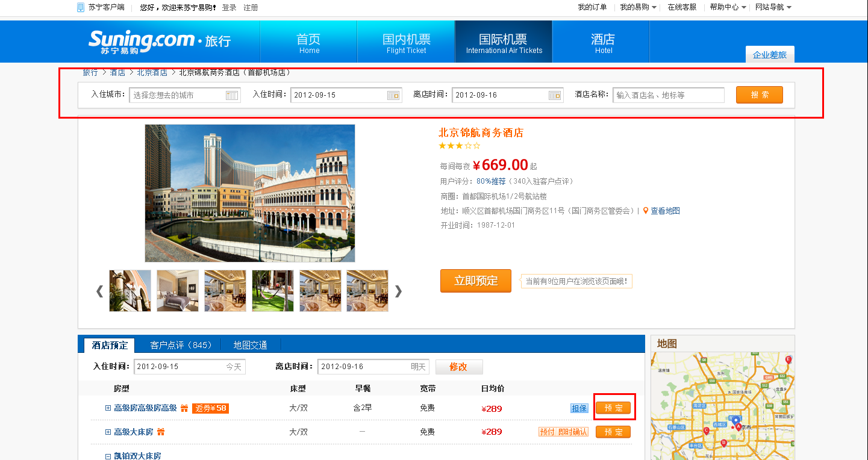Click the hotel name input field
This screenshot has width=868, height=460.
click(669, 95)
